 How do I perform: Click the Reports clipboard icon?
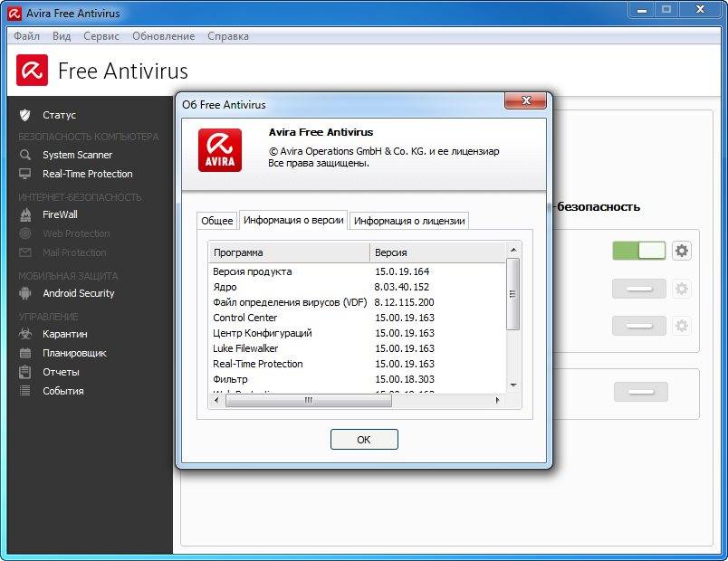click(25, 372)
